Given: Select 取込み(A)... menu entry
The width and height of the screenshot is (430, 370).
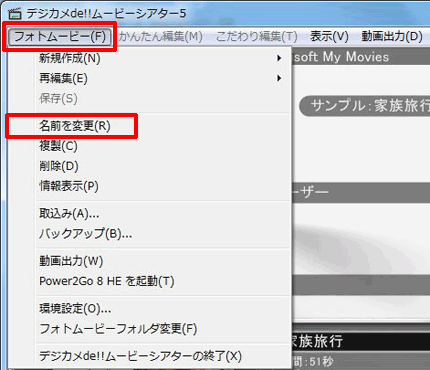Looking at the screenshot, I should [x=69, y=214].
